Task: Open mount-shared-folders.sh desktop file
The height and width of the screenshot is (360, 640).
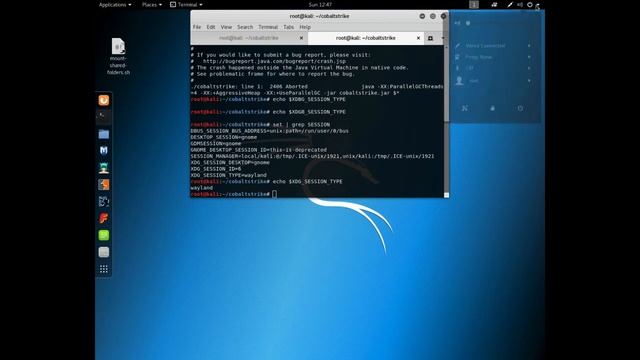Action: coord(118,56)
